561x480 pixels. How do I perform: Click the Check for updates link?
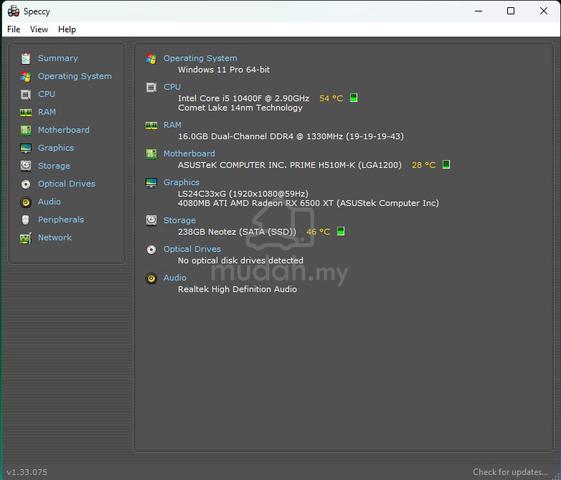pos(510,472)
